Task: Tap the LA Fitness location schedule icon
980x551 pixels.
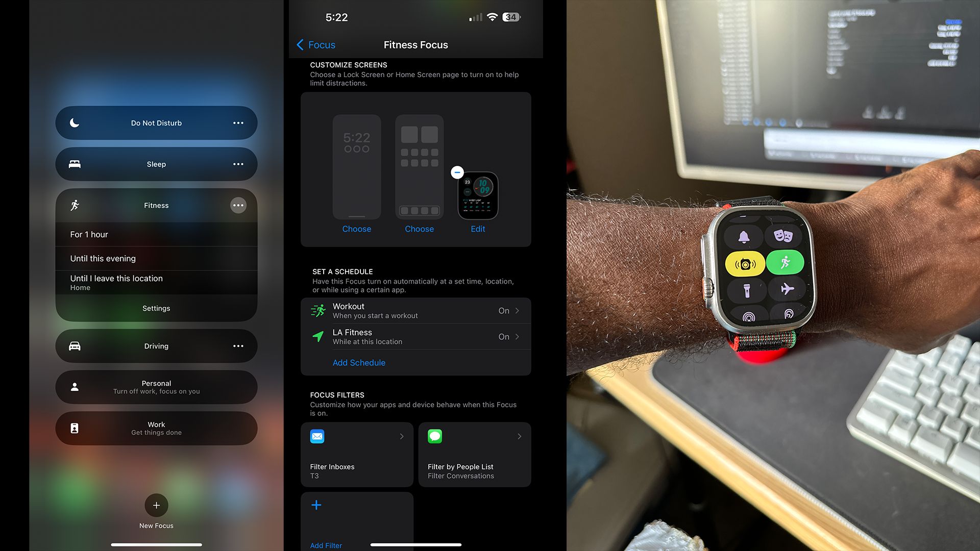Action: [x=317, y=336]
